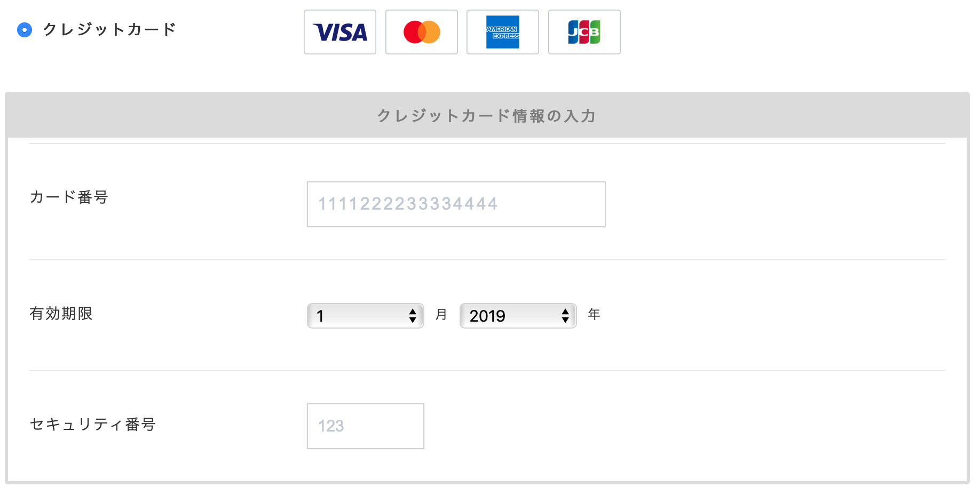Click the year dropdown stepper arrows
This screenshot has width=980, height=495.
click(x=565, y=316)
